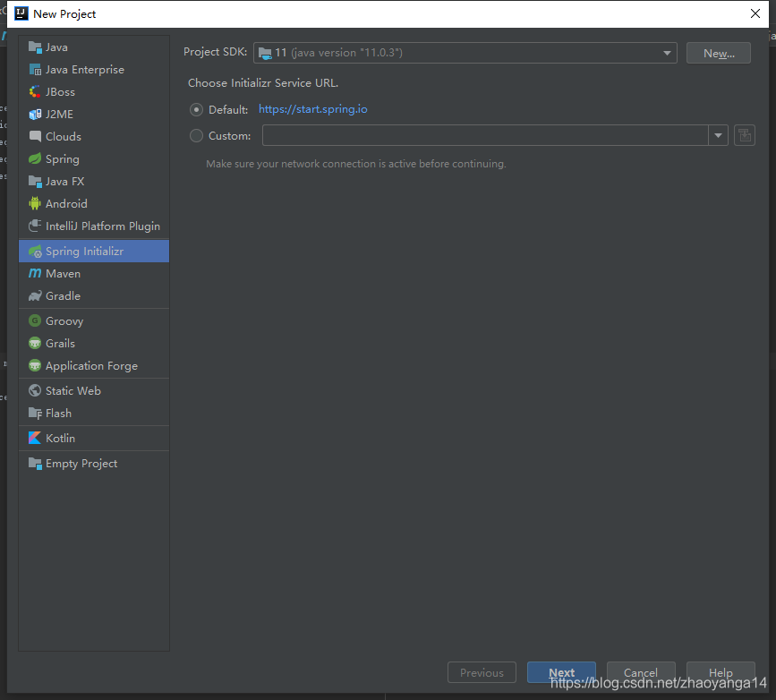Expand the Custom URL history dropdown arrow
776x700 pixels.
click(718, 136)
